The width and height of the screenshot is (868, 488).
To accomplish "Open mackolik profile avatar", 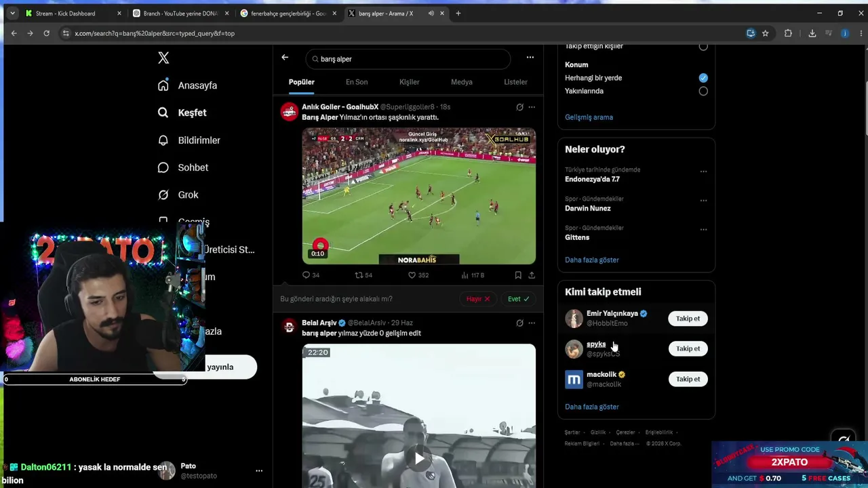I will [574, 380].
